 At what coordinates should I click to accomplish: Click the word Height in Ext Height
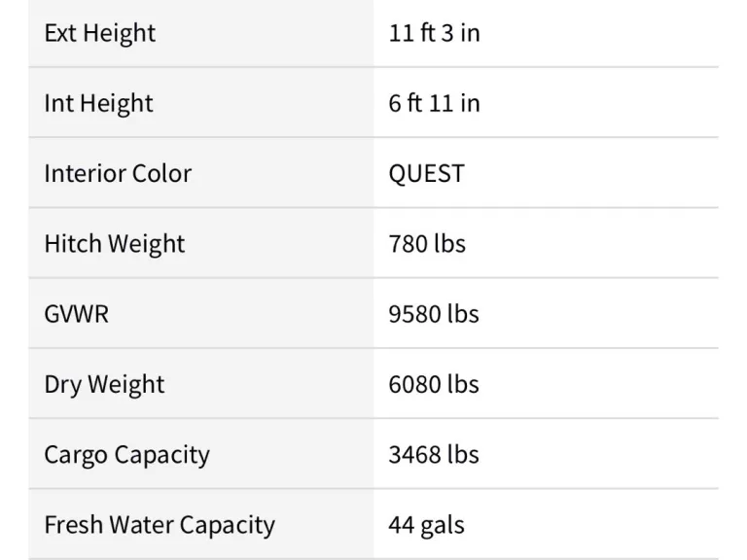tap(119, 33)
